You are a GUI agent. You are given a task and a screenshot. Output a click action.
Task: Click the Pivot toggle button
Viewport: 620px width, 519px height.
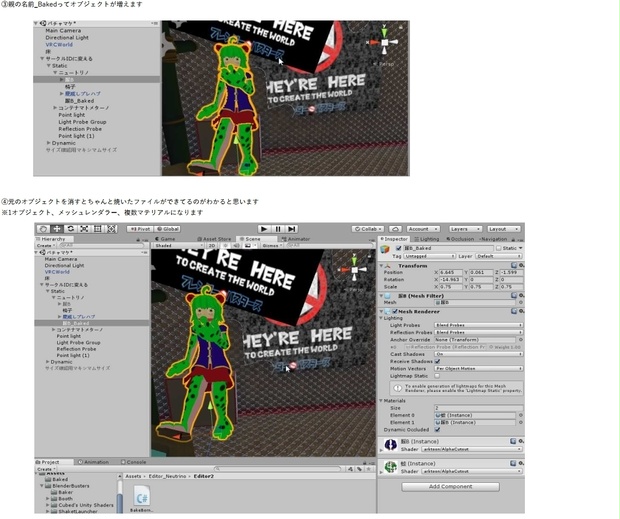pos(140,229)
